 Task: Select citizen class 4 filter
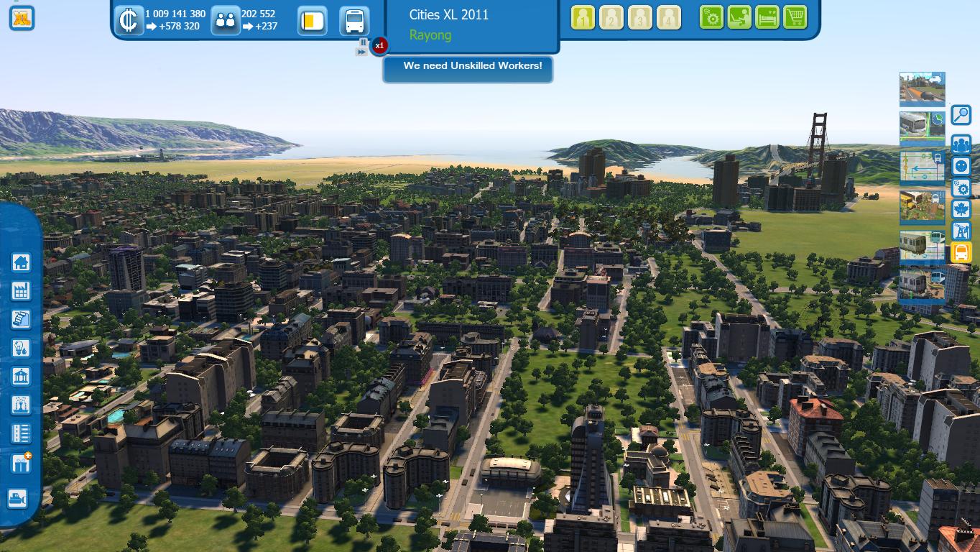coord(668,17)
